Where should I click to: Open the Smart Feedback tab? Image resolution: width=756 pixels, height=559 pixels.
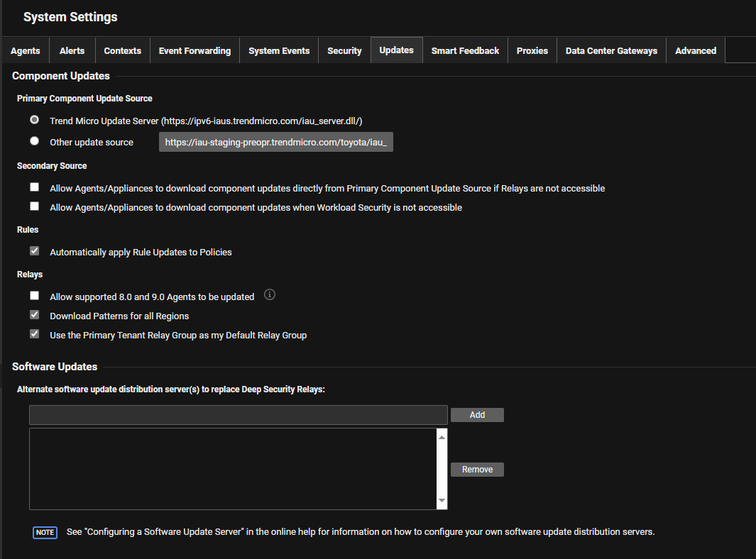pyautogui.click(x=465, y=50)
